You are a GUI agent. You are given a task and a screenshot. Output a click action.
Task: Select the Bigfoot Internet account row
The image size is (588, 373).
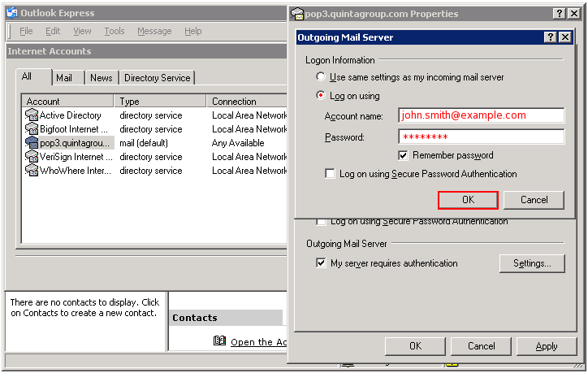coord(154,129)
